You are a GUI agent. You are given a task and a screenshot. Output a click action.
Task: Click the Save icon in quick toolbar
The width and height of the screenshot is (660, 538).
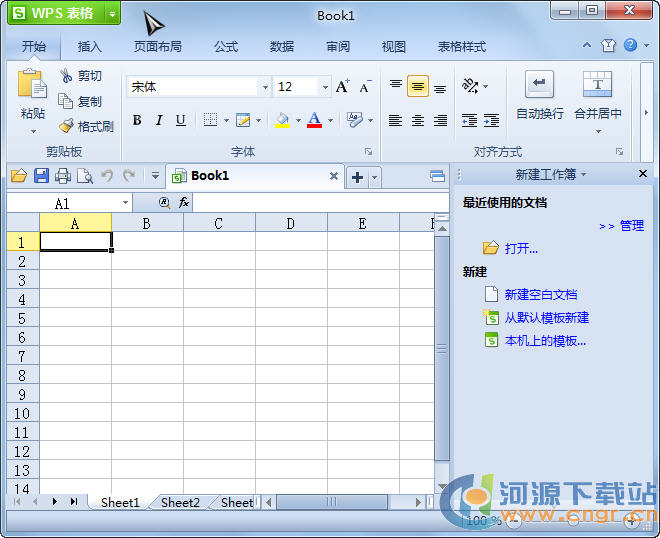(41, 176)
